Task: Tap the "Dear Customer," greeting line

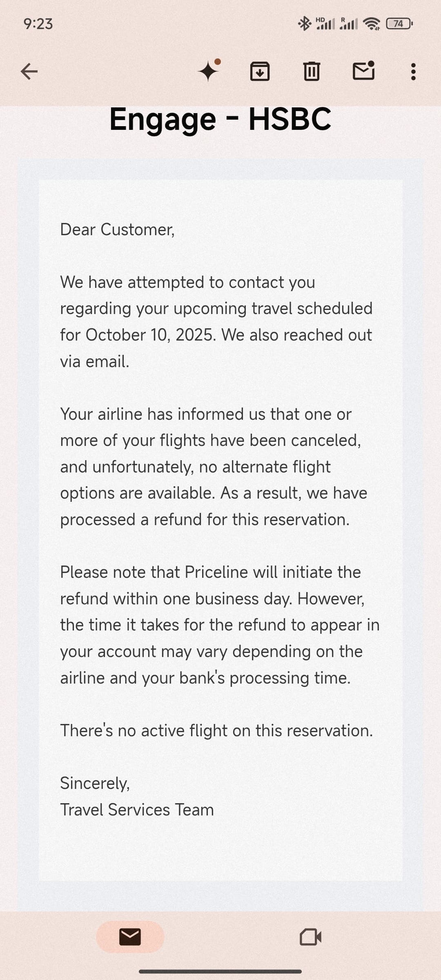Action: [x=117, y=229]
